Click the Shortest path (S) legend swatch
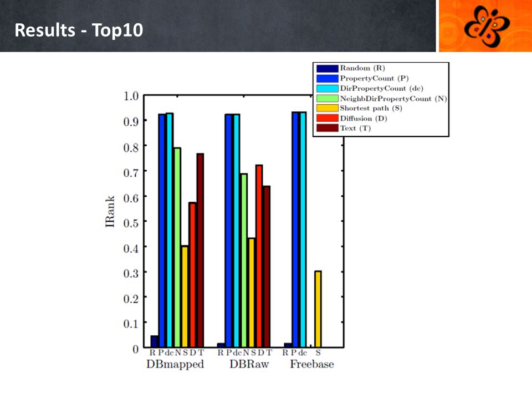 328,108
